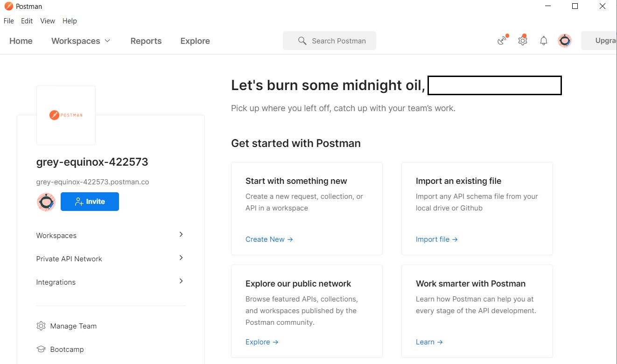The image size is (617, 364).
Task: Open the File menu
Action: pyautogui.click(x=8, y=21)
